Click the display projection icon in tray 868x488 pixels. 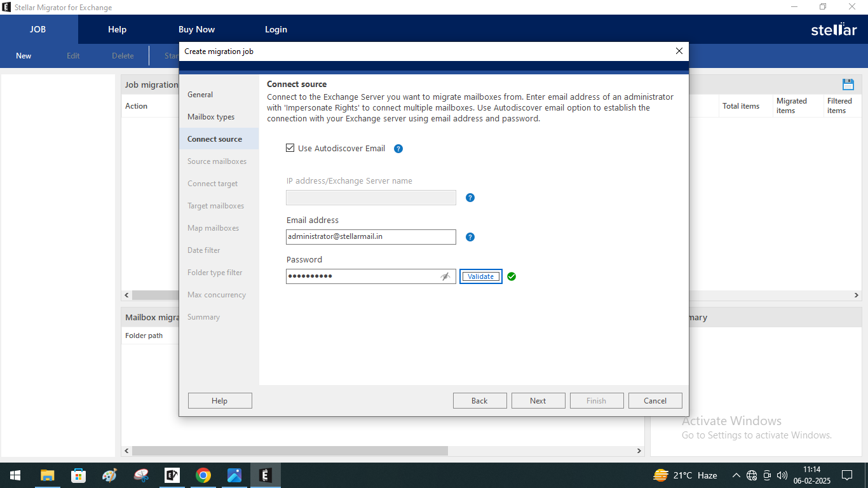(x=767, y=475)
